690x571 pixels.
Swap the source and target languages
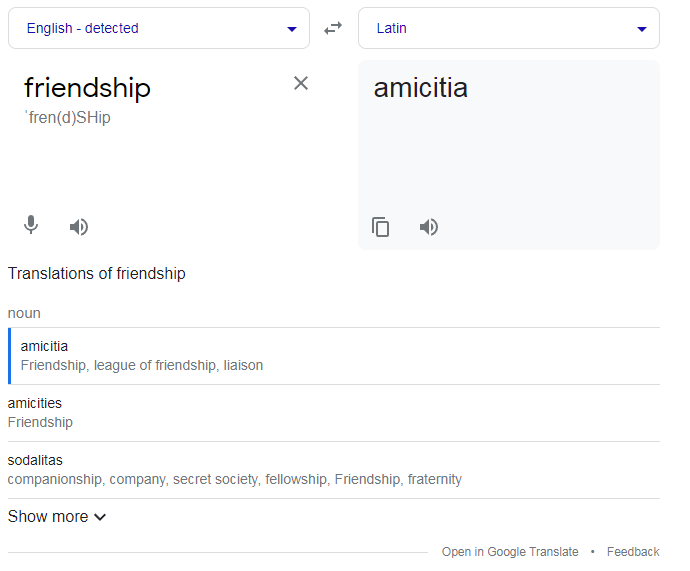point(333,28)
